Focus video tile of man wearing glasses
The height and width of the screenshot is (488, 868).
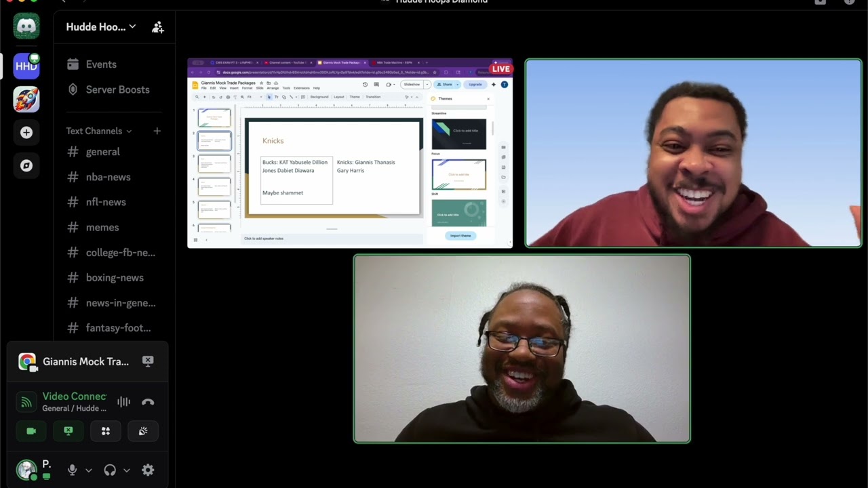click(x=522, y=348)
